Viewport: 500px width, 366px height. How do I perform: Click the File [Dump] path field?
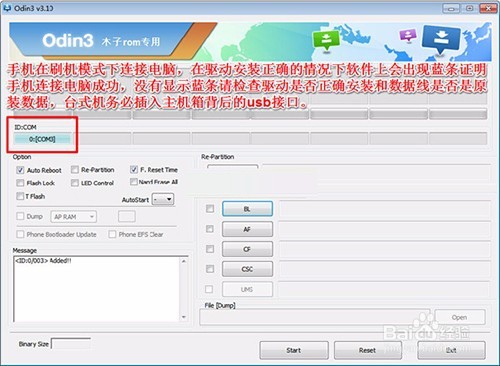(315, 317)
